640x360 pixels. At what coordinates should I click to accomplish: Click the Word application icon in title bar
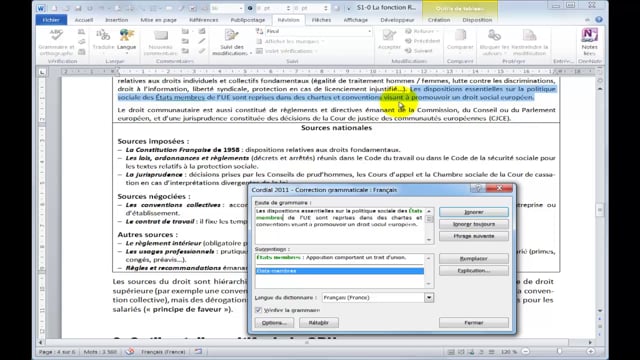(41, 8)
